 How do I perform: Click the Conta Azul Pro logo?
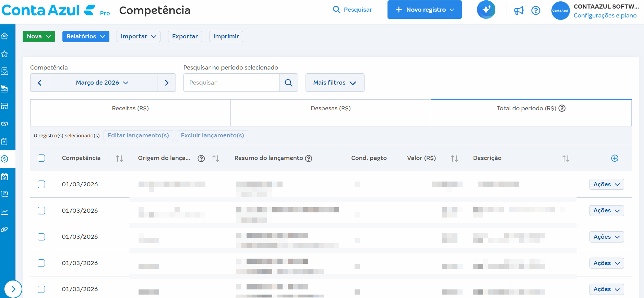point(56,10)
